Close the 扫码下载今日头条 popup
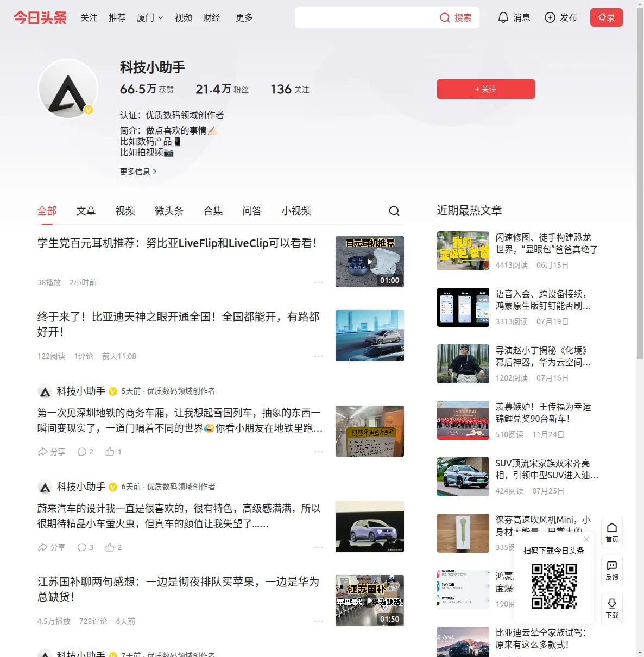 (x=586, y=539)
